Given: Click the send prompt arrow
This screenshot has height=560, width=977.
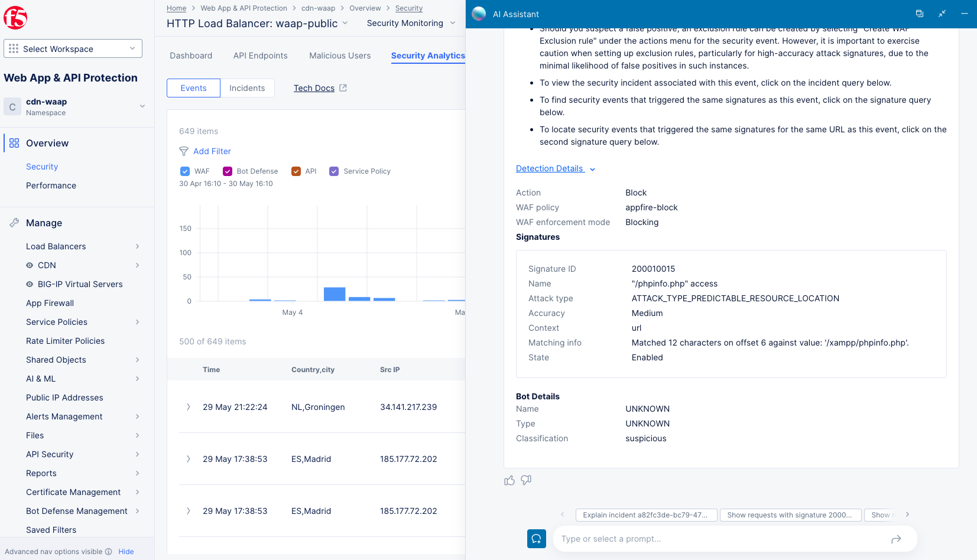Looking at the screenshot, I should click(896, 539).
